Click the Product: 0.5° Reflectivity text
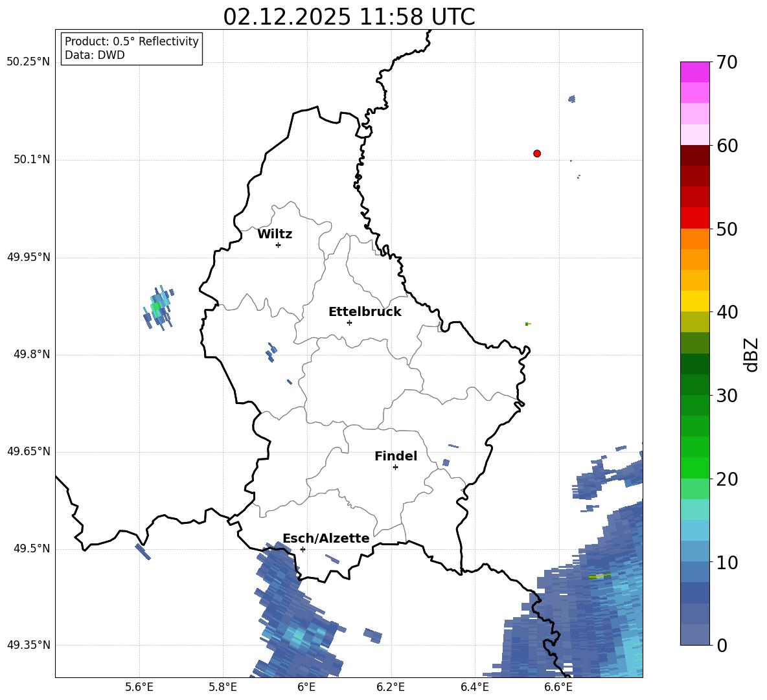The width and height of the screenshot is (767, 700). pos(132,41)
